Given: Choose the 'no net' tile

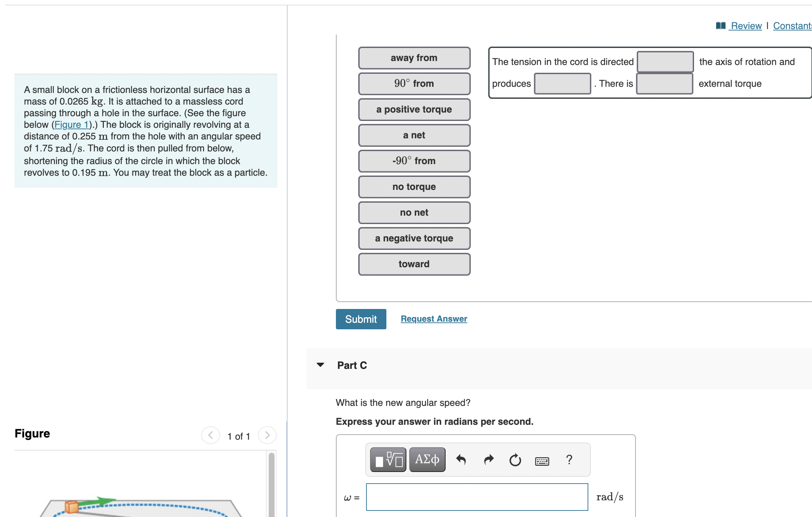Looking at the screenshot, I should click(x=414, y=212).
